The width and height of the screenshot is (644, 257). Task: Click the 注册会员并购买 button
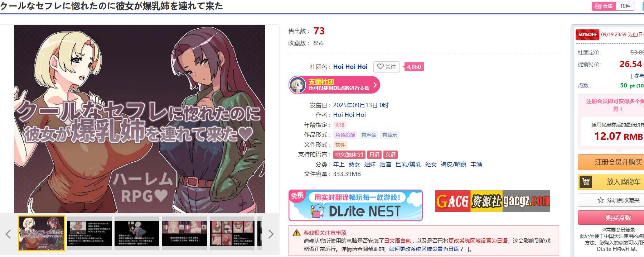(618, 162)
